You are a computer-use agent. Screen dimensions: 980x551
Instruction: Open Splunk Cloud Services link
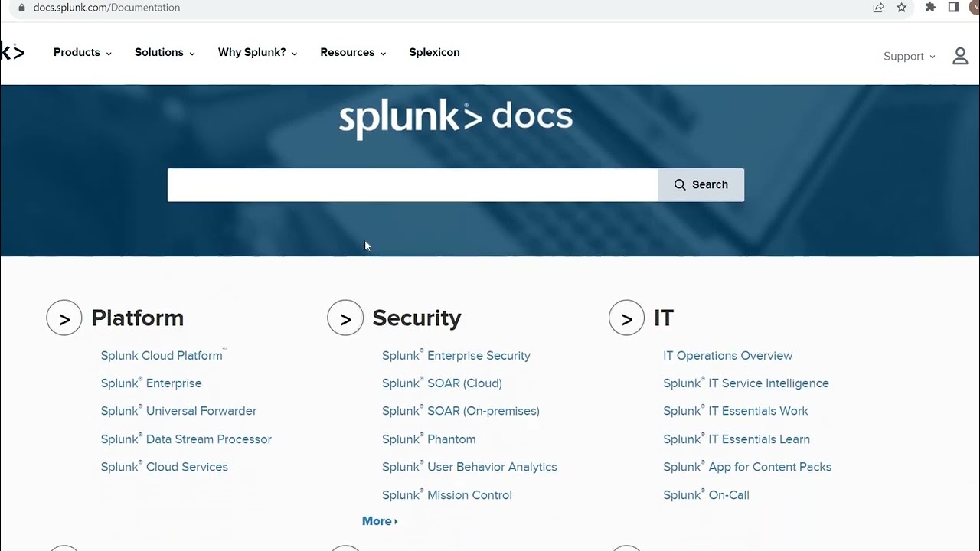(x=165, y=467)
